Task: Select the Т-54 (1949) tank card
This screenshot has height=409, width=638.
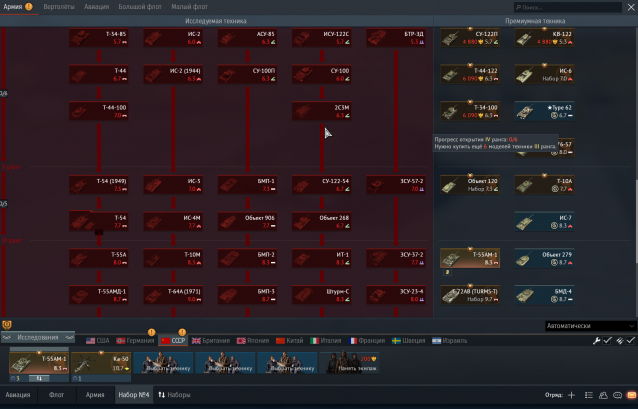Action: click(x=98, y=185)
